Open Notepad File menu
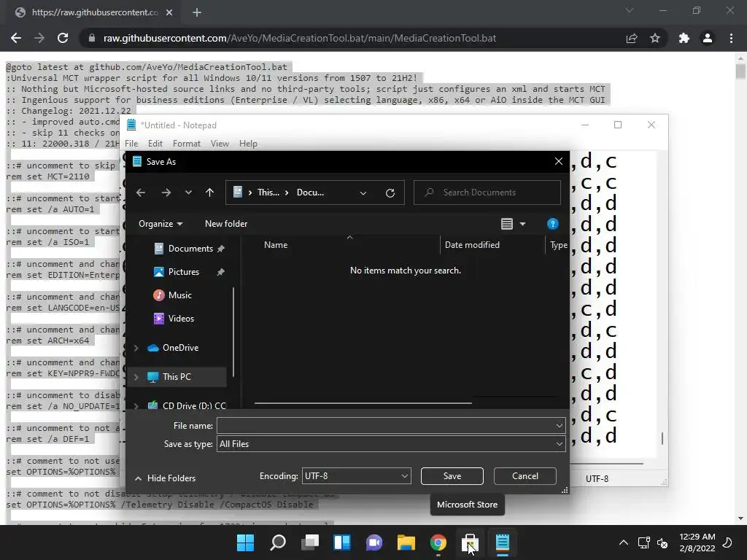This screenshot has height=560, width=747. [131, 144]
